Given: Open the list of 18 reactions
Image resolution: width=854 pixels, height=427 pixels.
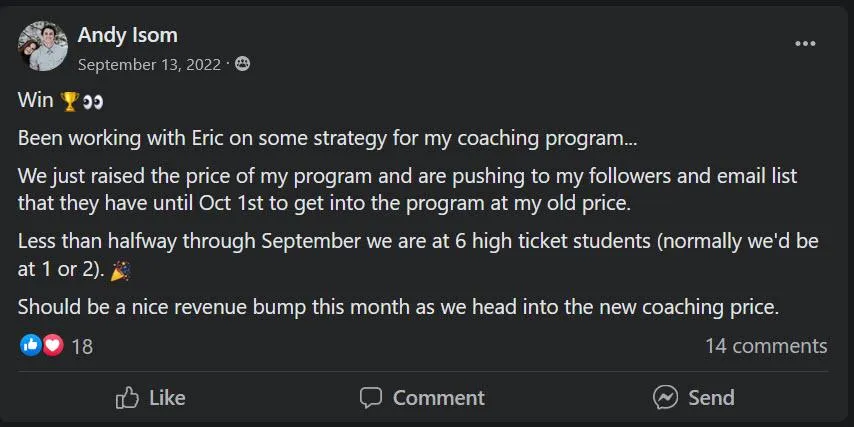Looking at the screenshot, I should 82,346.
